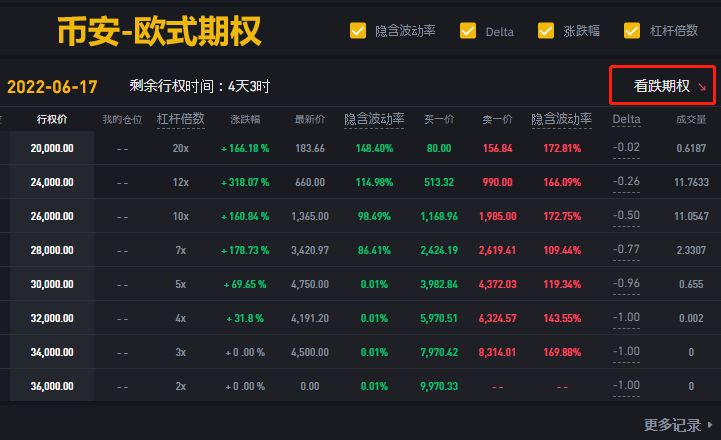Click 隐含波动率 header next to Delta
Screen dimensions: 721x440
[562, 119]
